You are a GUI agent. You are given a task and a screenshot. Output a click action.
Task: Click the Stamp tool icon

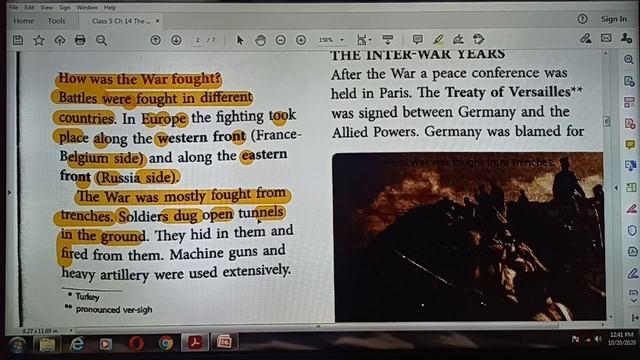click(x=478, y=39)
